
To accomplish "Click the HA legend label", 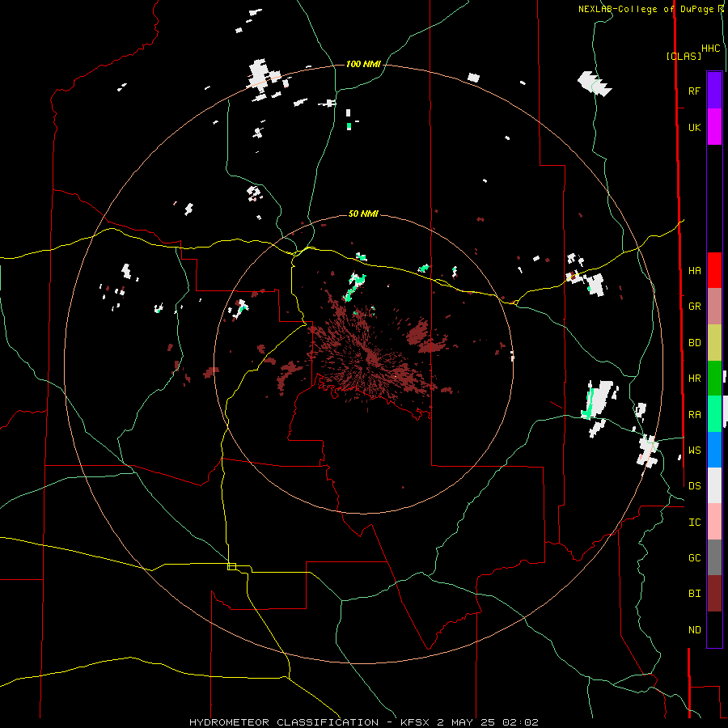I will click(x=694, y=271).
